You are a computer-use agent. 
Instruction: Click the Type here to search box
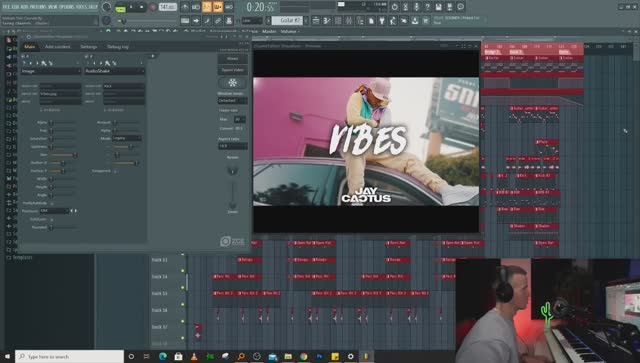[69, 356]
